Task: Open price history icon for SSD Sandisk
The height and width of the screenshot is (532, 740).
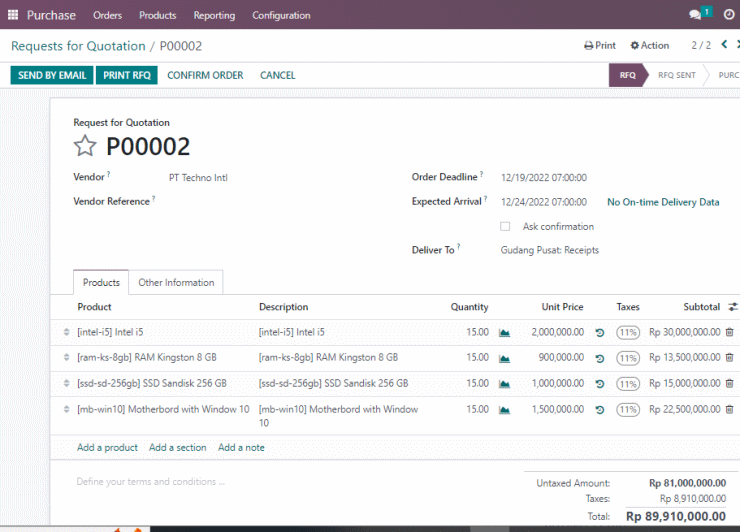Action: coord(600,384)
